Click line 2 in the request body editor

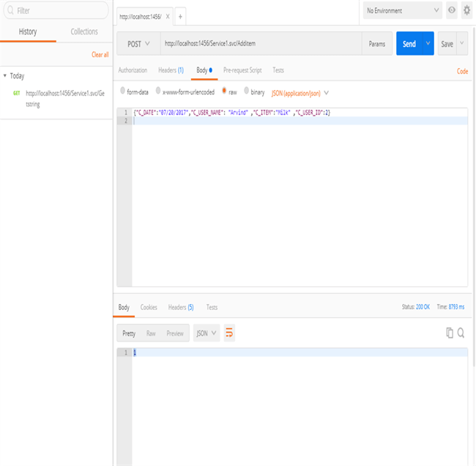point(300,121)
